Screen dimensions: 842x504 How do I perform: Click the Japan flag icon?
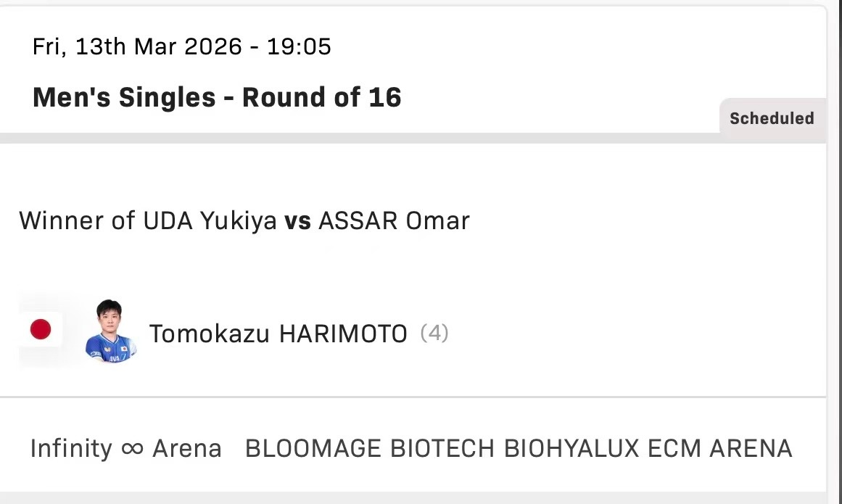coord(41,331)
